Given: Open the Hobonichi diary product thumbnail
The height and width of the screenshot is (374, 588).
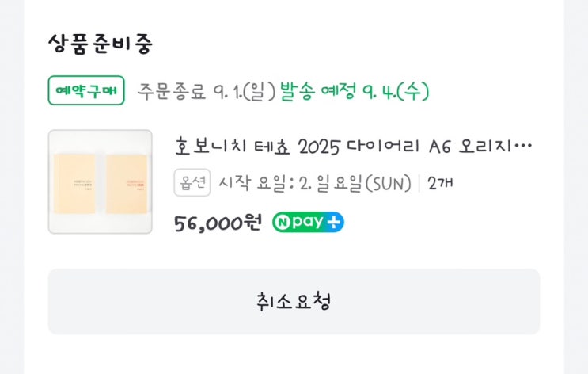Looking at the screenshot, I should (100, 182).
